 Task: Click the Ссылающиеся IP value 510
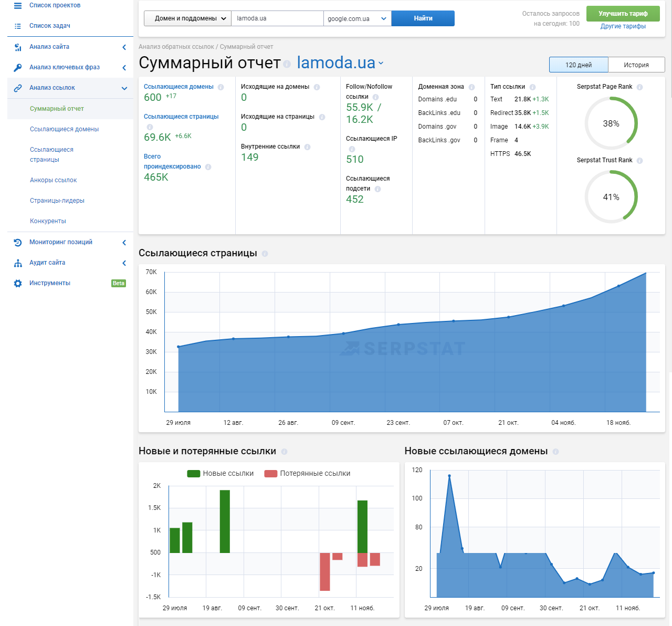(355, 159)
